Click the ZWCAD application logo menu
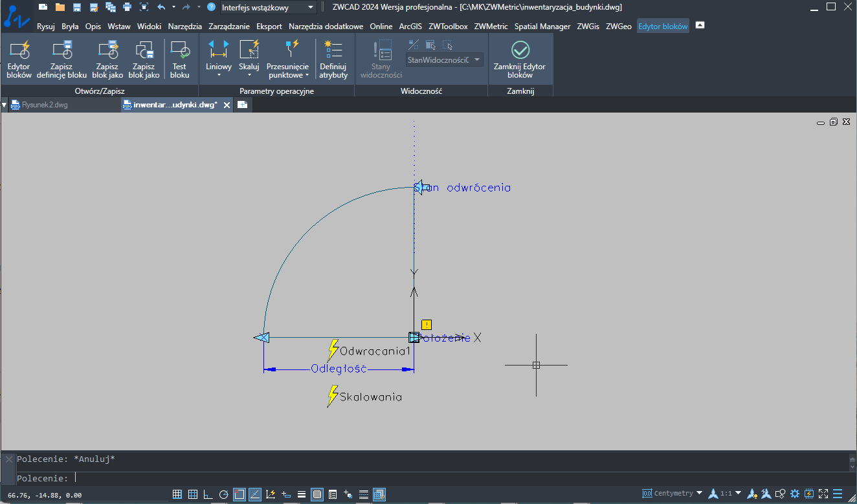857x504 pixels. click(x=16, y=16)
